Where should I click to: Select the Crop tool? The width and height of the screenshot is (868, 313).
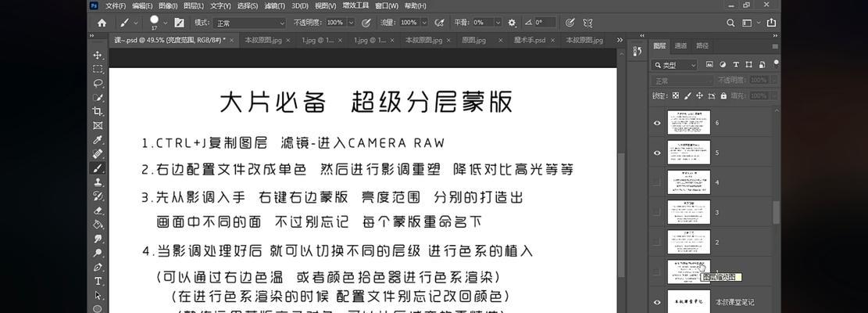(x=98, y=111)
